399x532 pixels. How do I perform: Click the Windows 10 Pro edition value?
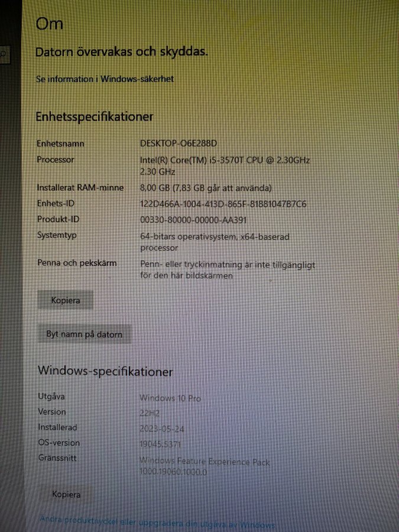(170, 398)
